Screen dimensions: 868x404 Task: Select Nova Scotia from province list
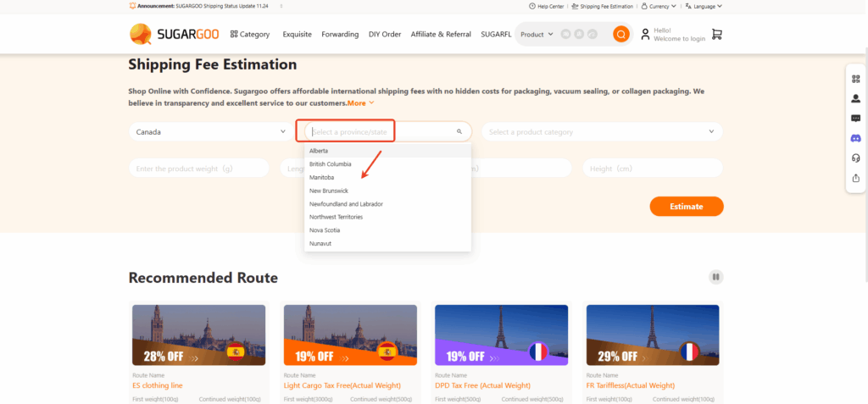point(387,230)
